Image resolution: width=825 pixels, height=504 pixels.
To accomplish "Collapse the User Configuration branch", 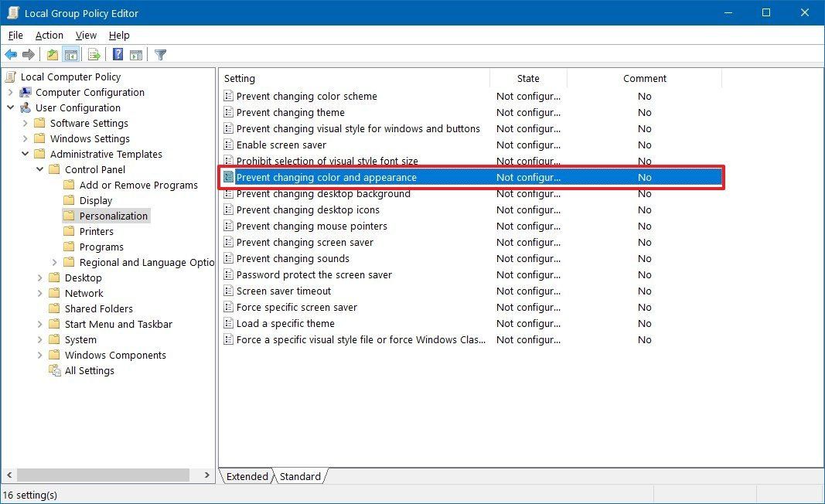I will click(10, 107).
